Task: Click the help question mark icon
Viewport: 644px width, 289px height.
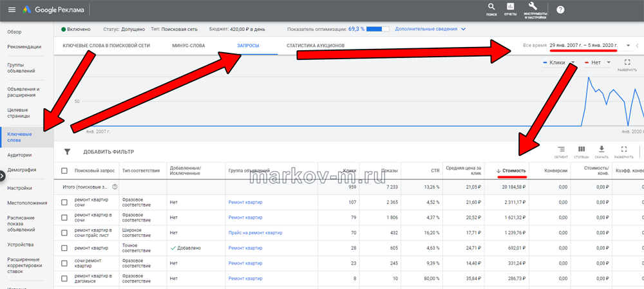Action: coord(560,10)
